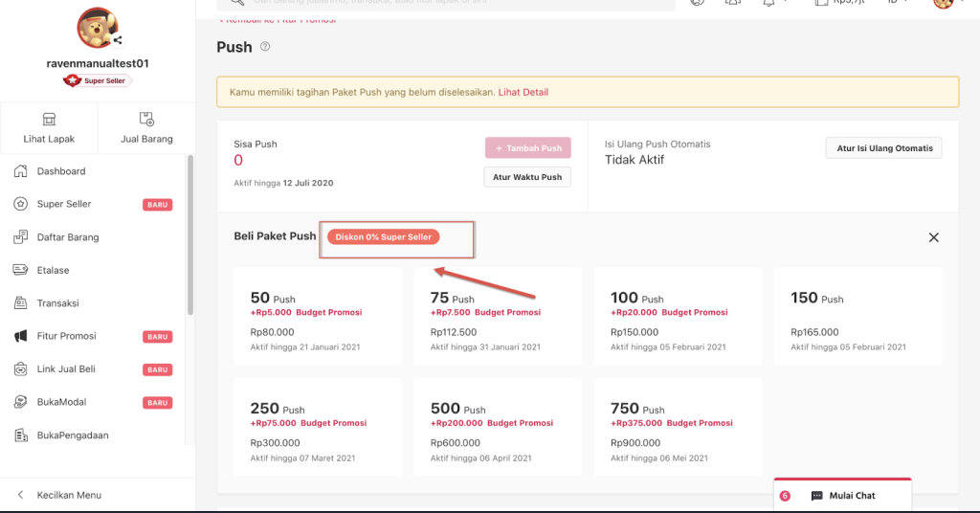Click the Super Seller badge under username
Viewport: 980px width, 513px height.
click(x=97, y=80)
